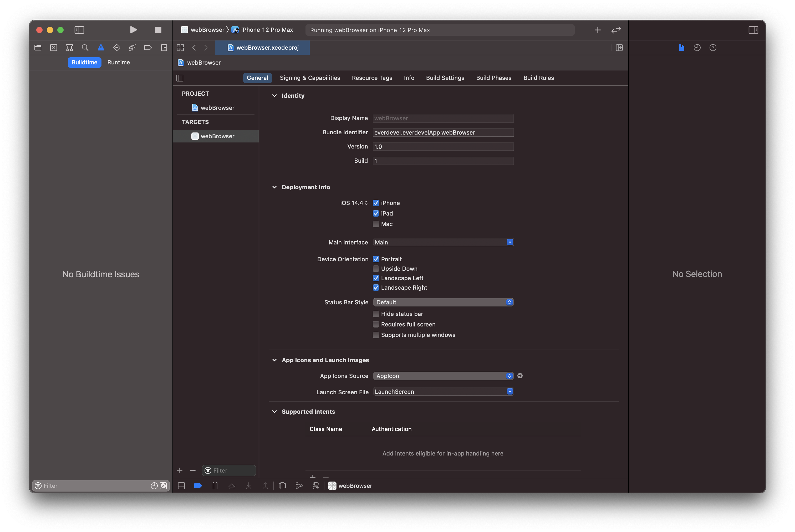Deactivate breakpoints in the debug bar

pos(198,486)
